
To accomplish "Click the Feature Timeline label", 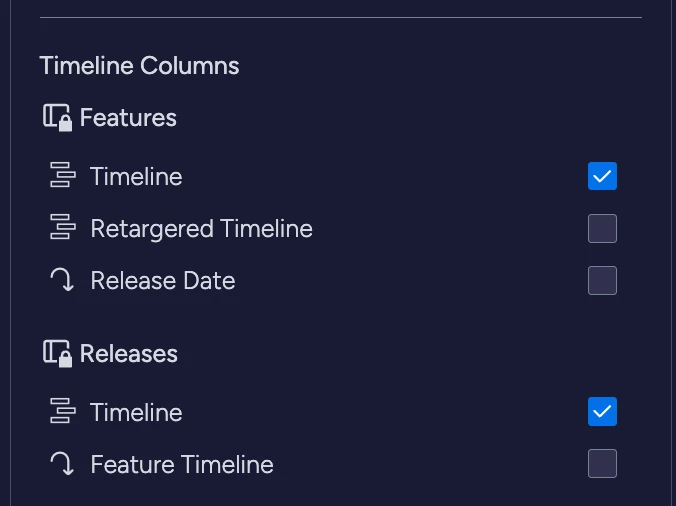I will point(181,465).
